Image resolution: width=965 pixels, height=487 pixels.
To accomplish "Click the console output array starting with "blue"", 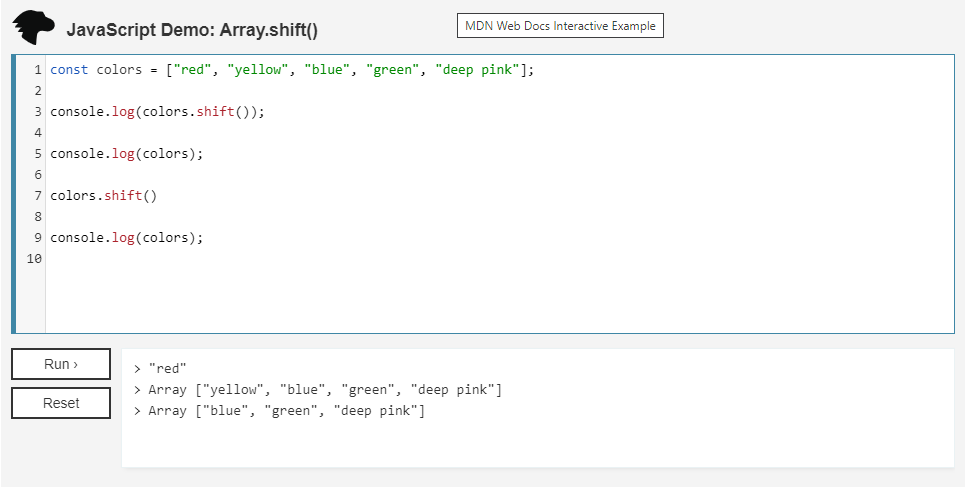I will point(286,411).
